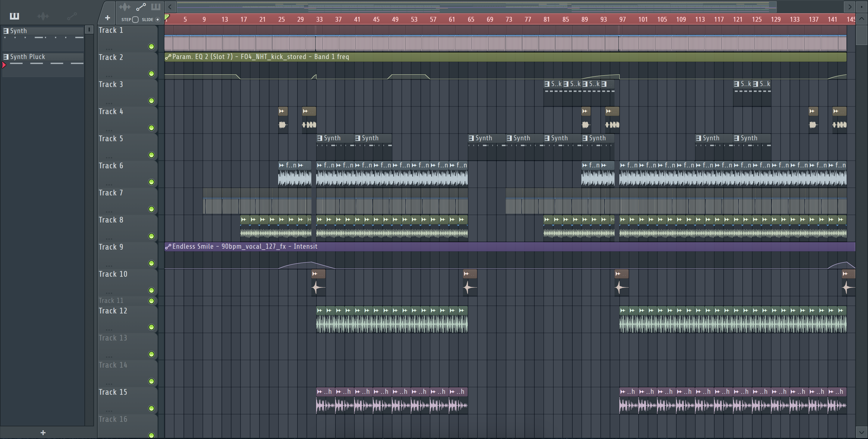Mute Track 4 with its green LED
The height and width of the screenshot is (439, 868).
click(152, 128)
